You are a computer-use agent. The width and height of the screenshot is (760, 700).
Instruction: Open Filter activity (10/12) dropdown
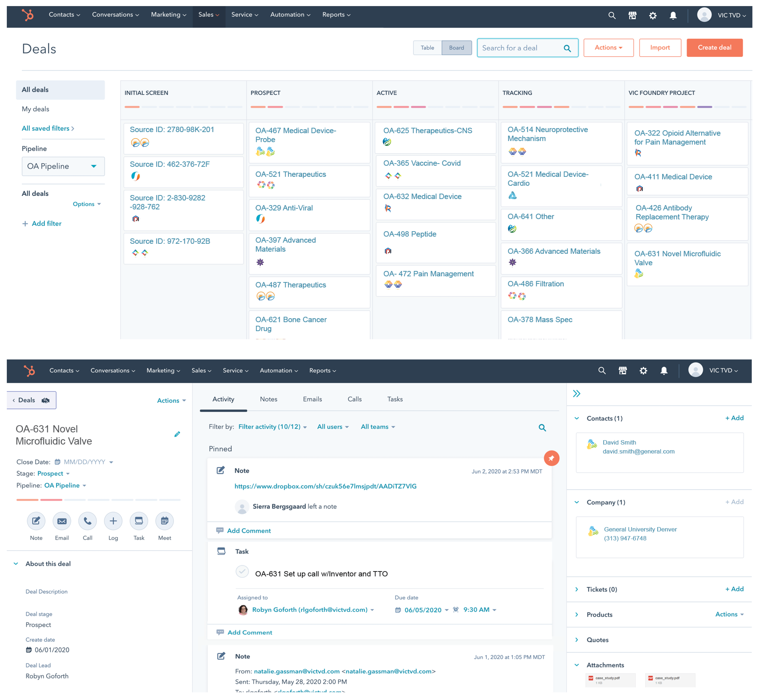tap(272, 427)
